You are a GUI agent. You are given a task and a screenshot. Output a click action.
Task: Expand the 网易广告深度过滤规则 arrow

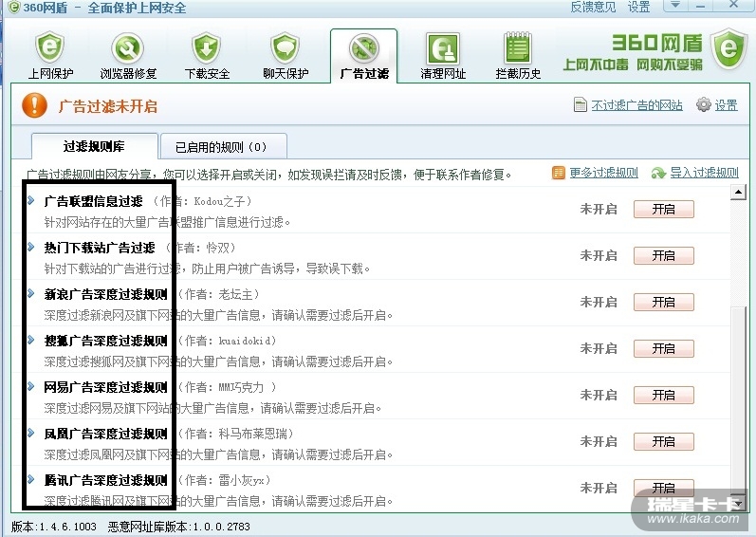click(31, 386)
